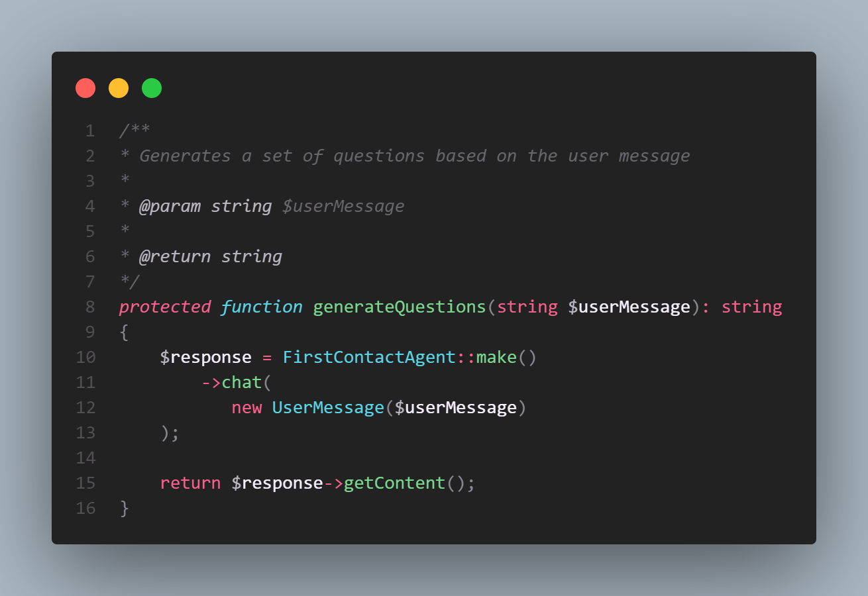This screenshot has height=596, width=868.
Task: Click the make() method call
Action: point(506,358)
